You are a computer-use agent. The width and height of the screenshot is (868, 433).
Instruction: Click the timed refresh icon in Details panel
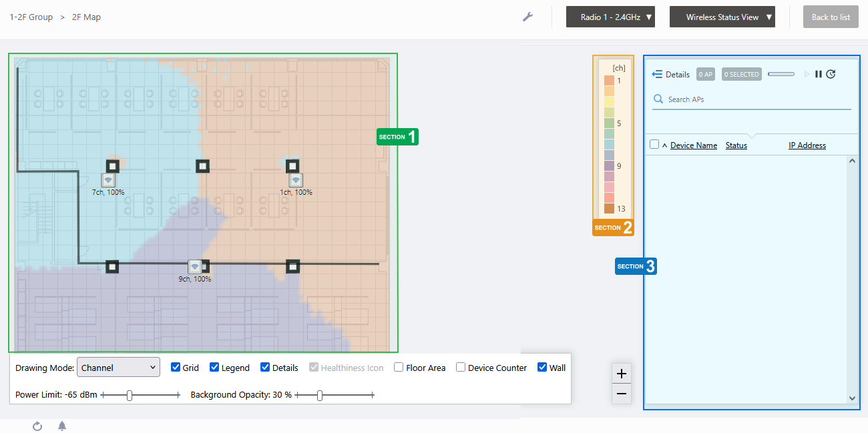[831, 74]
